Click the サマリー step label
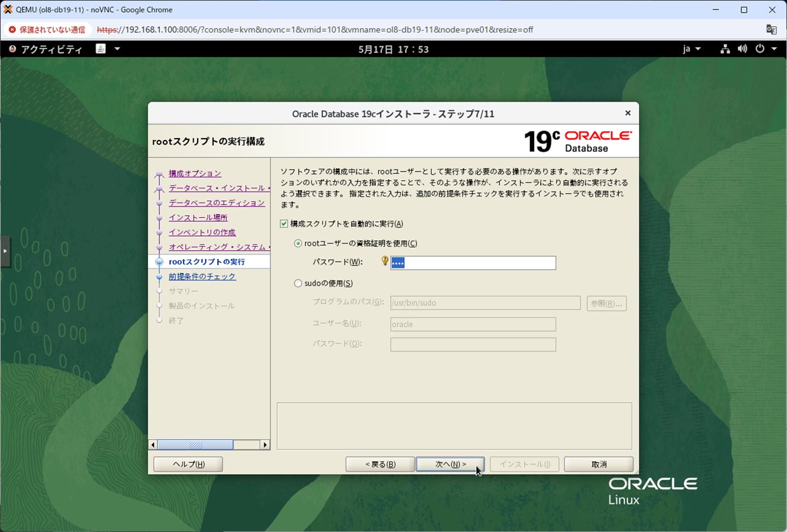The height and width of the screenshot is (532, 787). point(183,291)
